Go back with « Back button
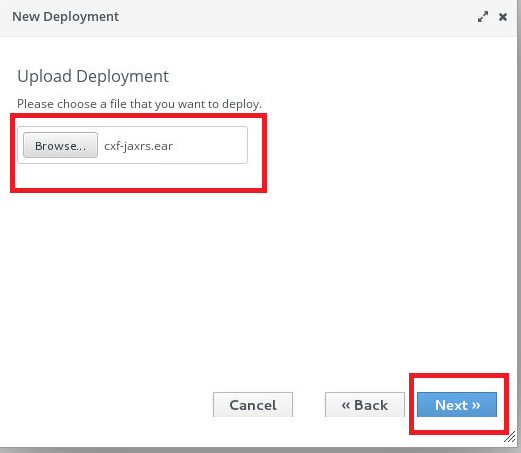Screen dimensions: 521x453 tap(365, 405)
